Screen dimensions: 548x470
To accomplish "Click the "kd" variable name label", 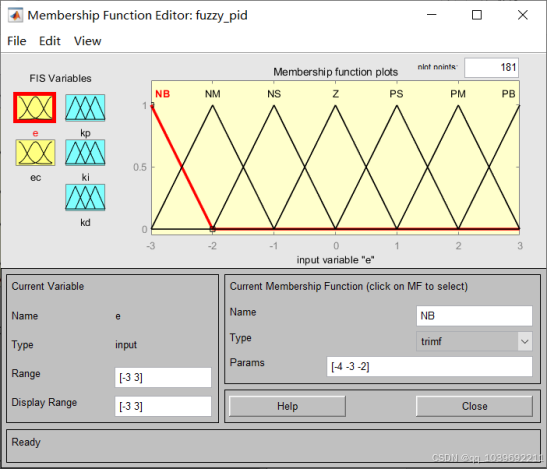I will [85, 223].
